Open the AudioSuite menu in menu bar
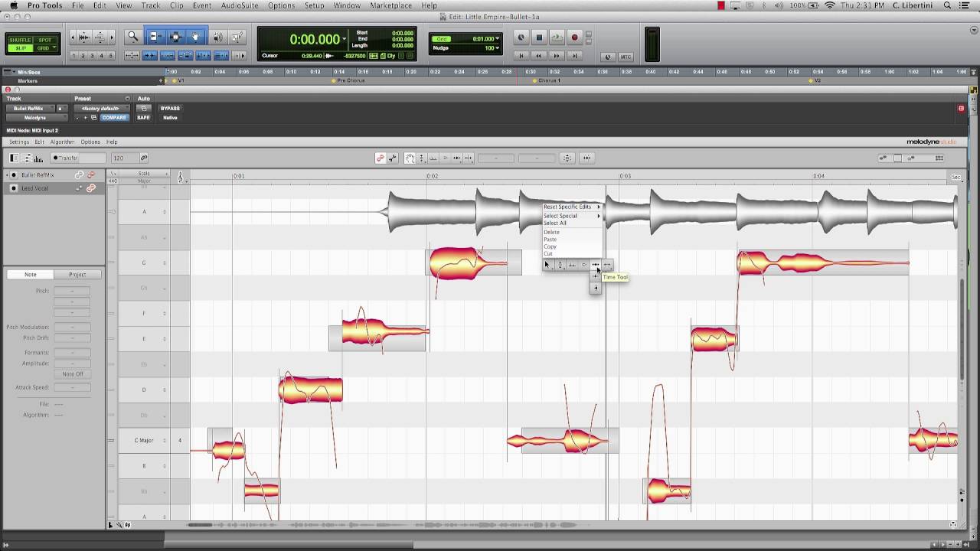Viewport: 980px width, 551px height. 240,5
